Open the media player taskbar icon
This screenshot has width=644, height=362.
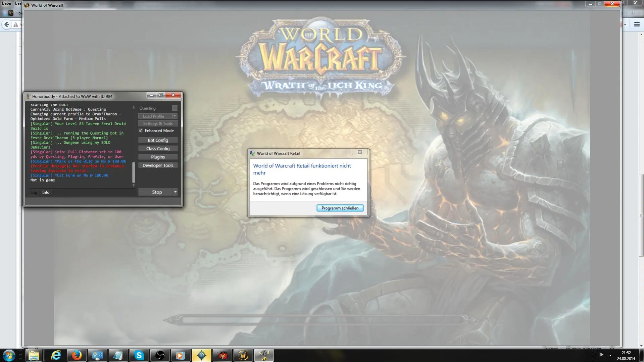tap(181, 355)
